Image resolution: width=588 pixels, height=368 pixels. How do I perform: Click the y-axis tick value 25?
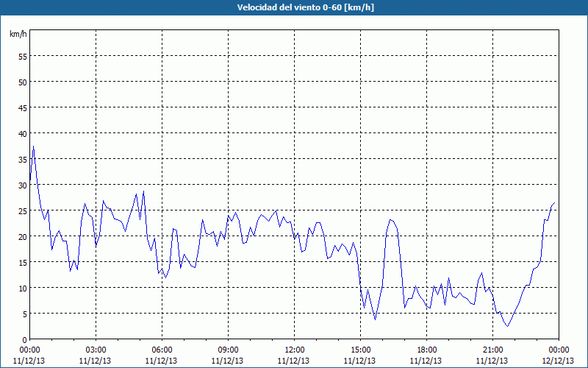tap(23, 211)
